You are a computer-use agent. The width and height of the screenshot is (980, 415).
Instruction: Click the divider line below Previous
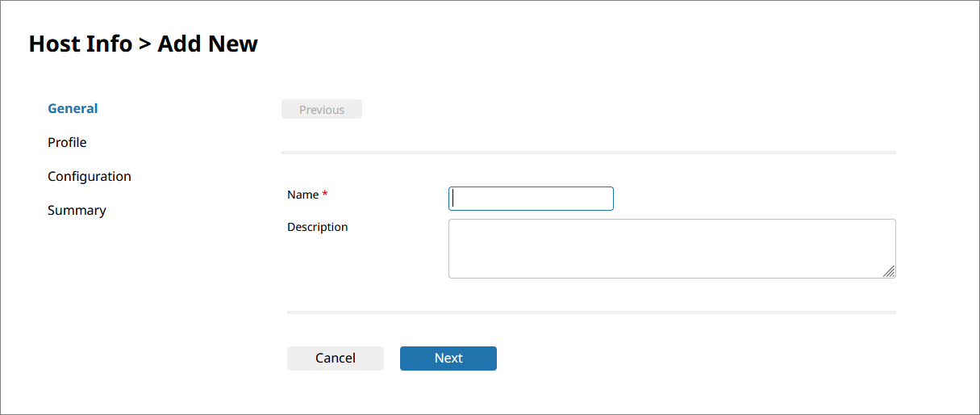(x=589, y=152)
